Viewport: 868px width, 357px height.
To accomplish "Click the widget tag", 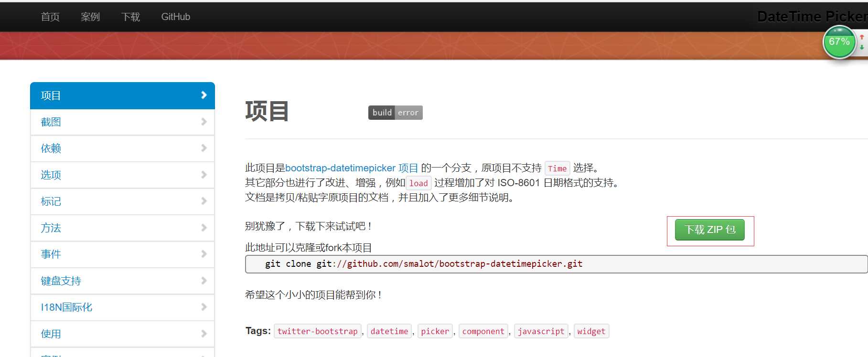I will (x=591, y=331).
